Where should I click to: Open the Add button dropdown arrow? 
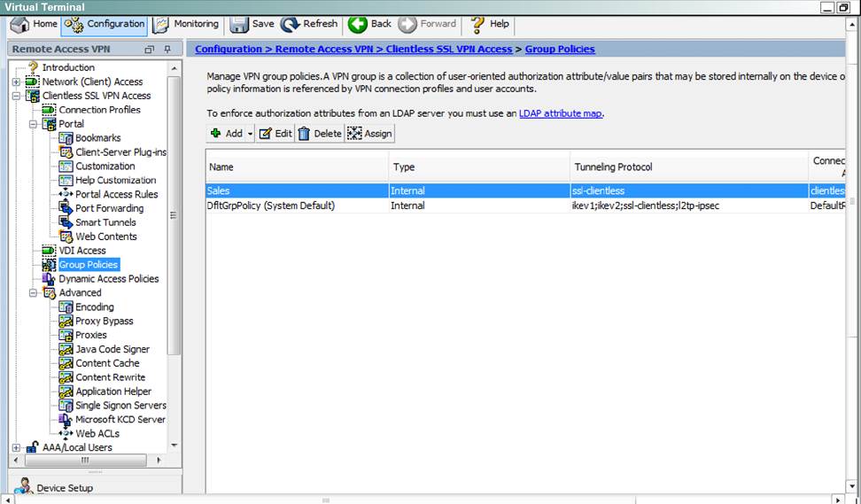click(x=251, y=134)
